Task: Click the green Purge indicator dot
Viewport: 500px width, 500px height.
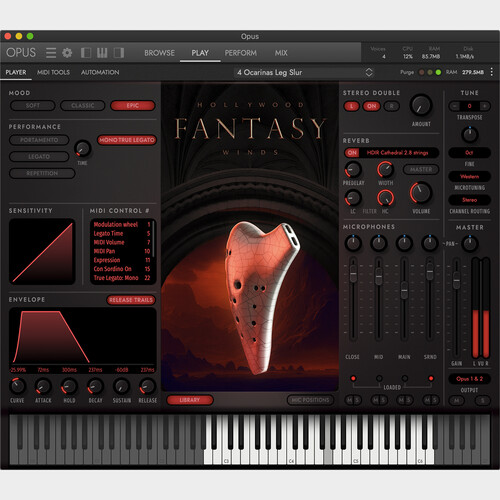Action: pos(438,72)
